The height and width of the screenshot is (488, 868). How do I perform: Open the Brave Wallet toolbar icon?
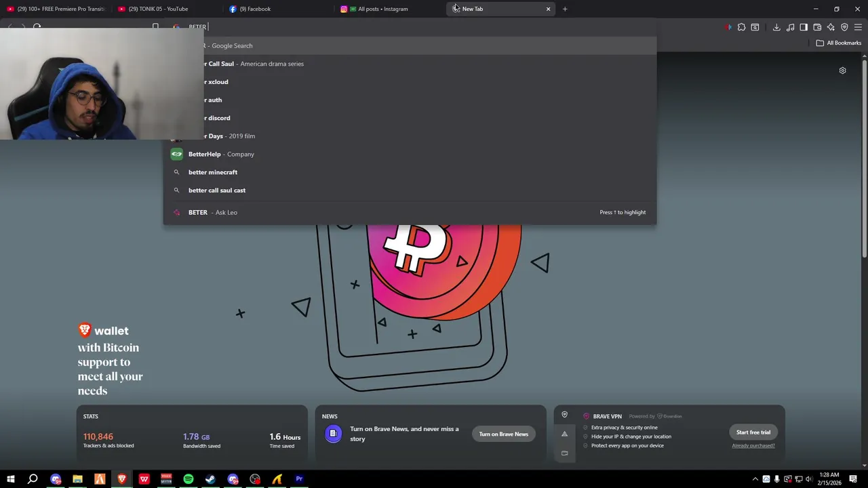point(817,27)
